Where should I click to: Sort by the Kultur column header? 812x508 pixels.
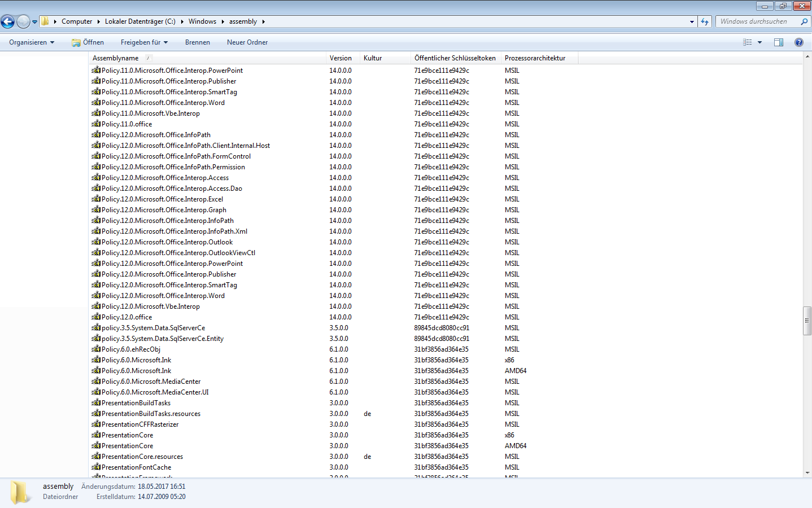[x=385, y=58]
